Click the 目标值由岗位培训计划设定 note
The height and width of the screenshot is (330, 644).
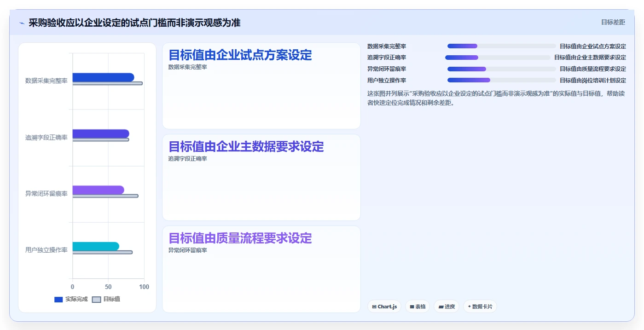[593, 80]
